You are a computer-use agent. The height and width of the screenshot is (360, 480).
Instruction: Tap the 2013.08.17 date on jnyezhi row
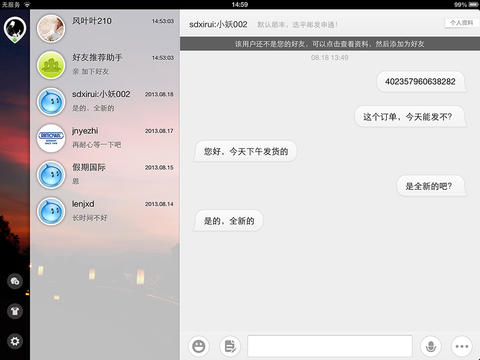[x=159, y=131]
